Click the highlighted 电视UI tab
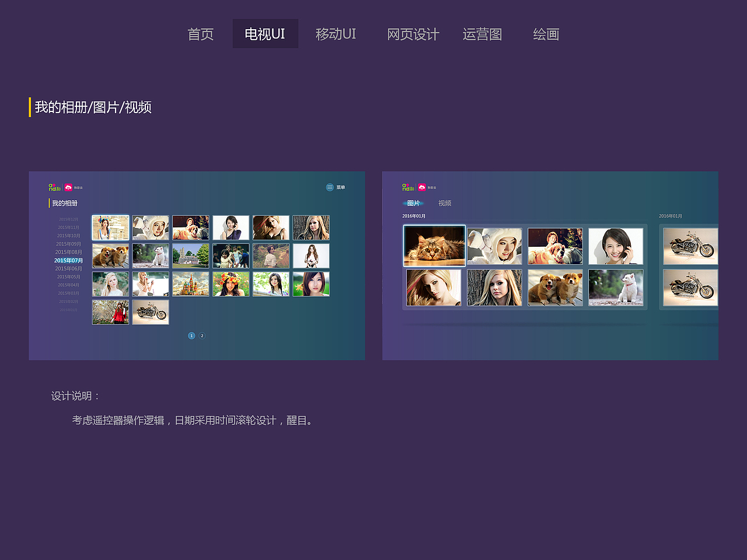 click(x=266, y=34)
